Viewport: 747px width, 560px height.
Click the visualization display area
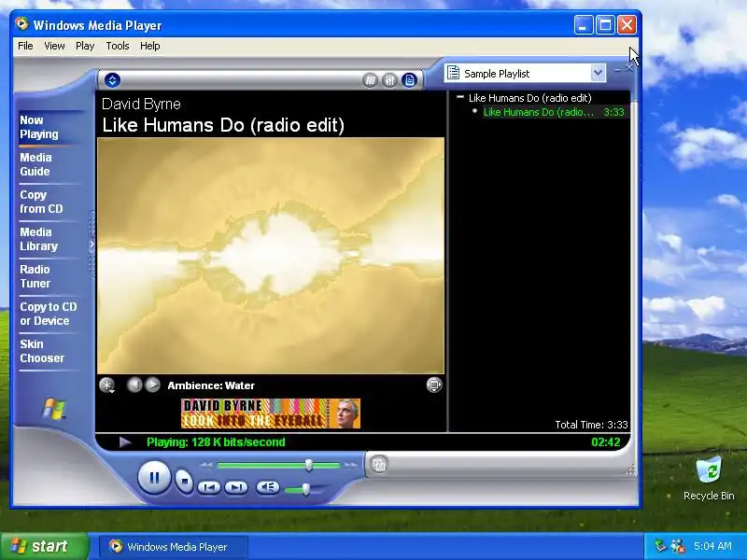pyautogui.click(x=271, y=256)
